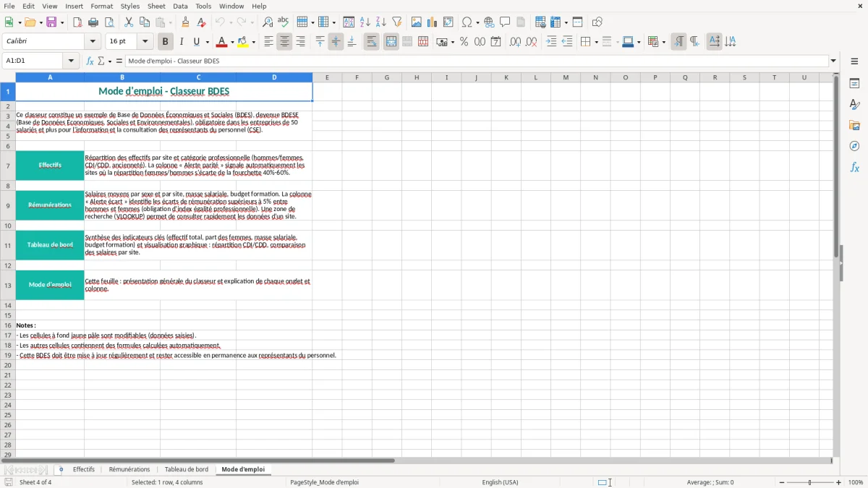Viewport: 868px width, 488px height.
Task: Align text left
Action: tap(268, 42)
